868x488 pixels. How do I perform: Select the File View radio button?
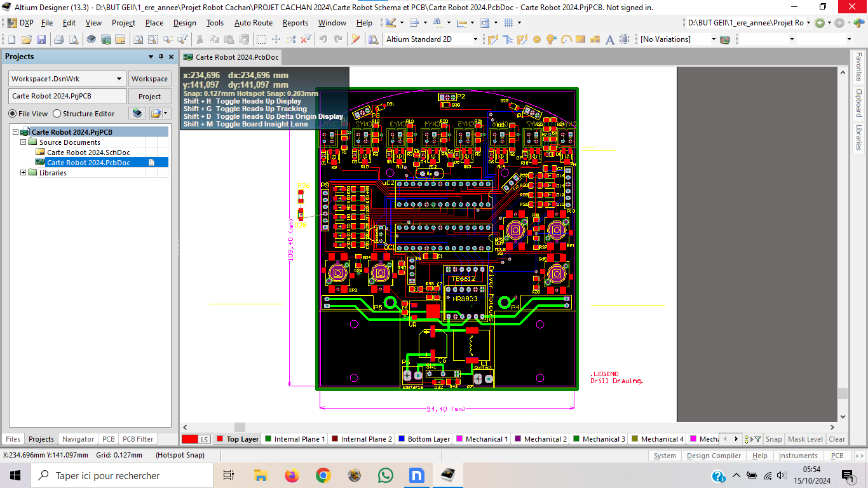click(x=13, y=114)
